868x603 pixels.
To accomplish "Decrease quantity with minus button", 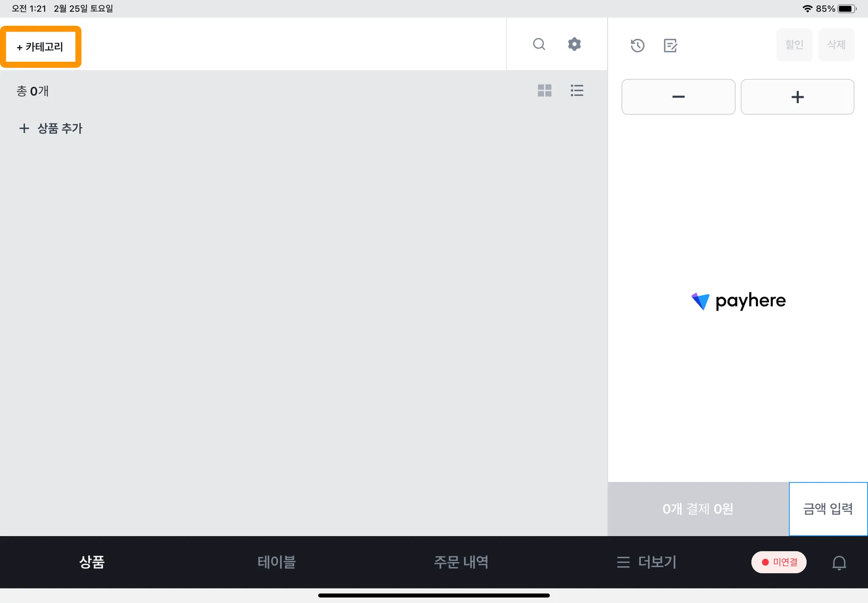I will [678, 97].
